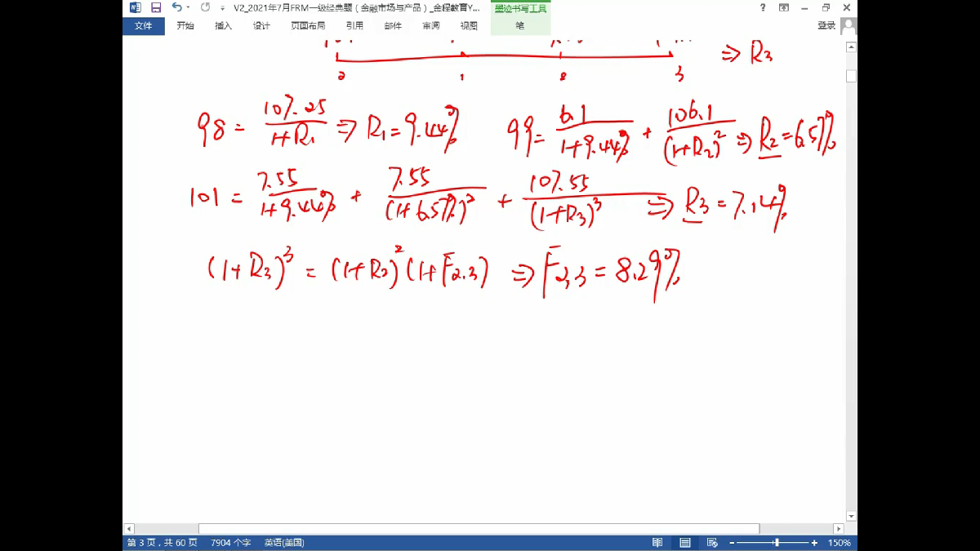Click 登录 (Sign in) link
980x551 pixels.
pyautogui.click(x=826, y=26)
